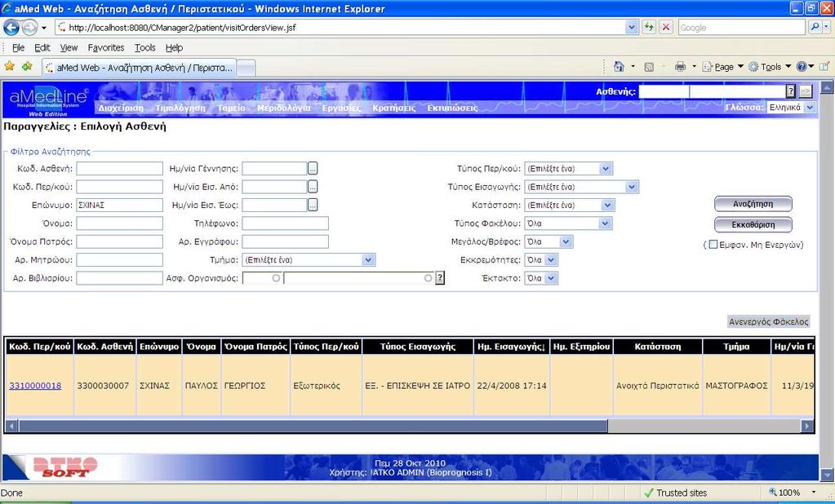The image size is (835, 504).
Task: Click Add to Favorites star-plus icon
Action: 27,67
